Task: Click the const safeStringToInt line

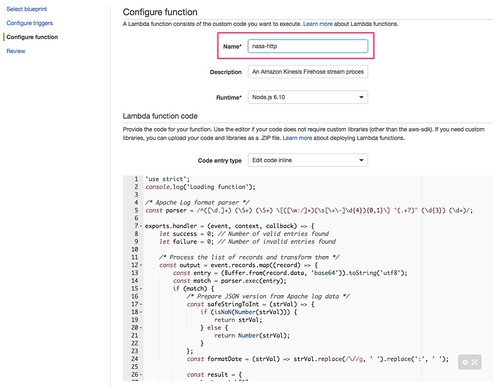Action: click(251, 304)
